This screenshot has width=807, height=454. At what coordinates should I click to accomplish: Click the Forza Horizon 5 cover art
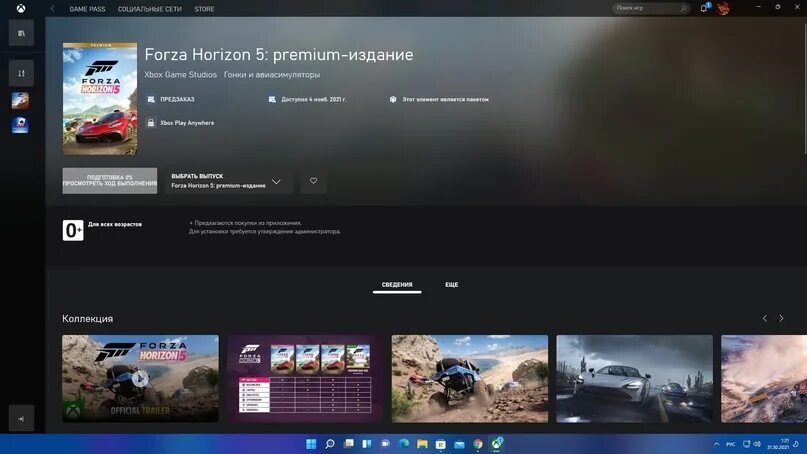coord(100,99)
